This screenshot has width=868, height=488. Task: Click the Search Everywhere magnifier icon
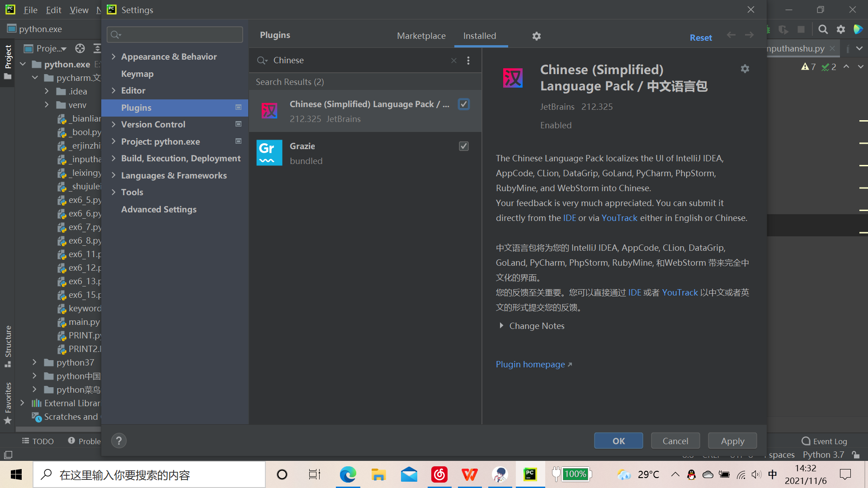tap(823, 29)
